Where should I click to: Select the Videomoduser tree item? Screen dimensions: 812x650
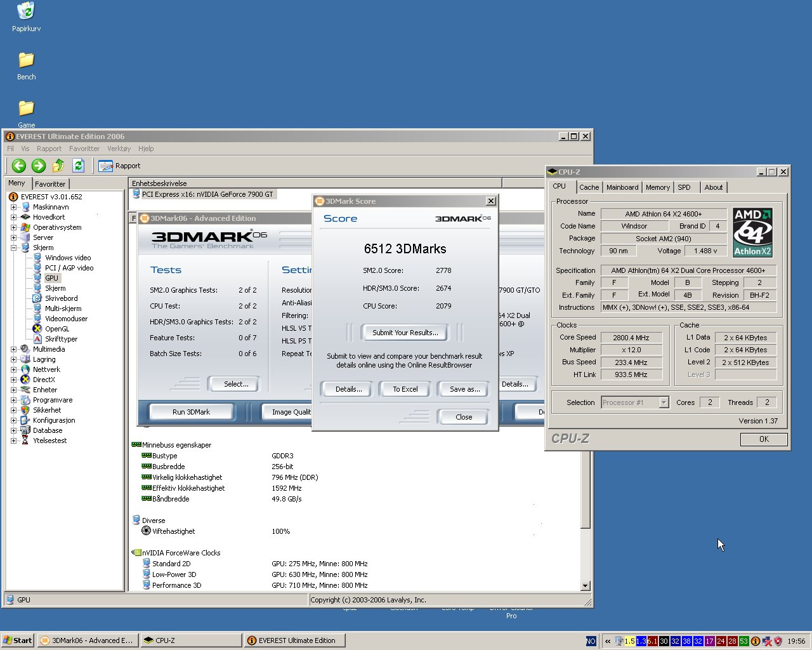pos(66,319)
